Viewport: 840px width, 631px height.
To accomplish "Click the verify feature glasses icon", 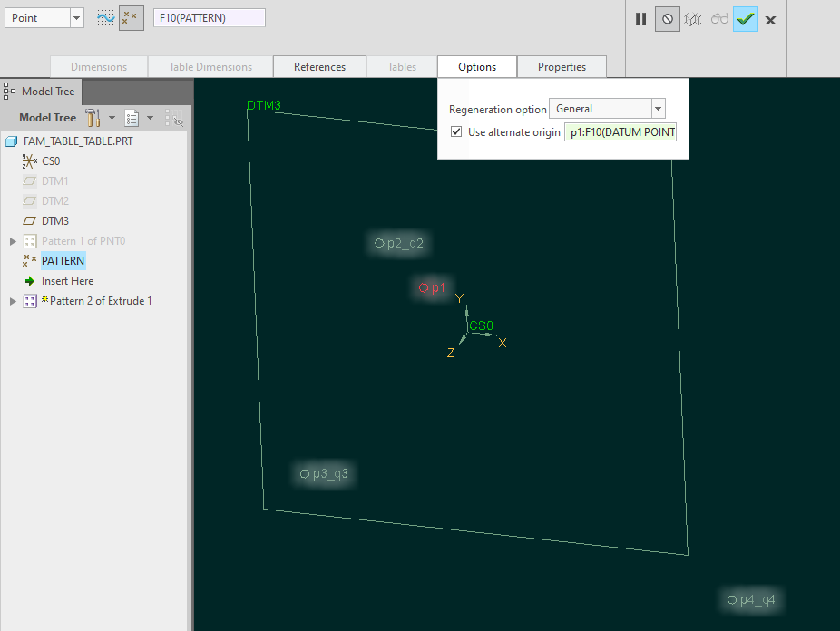I will pos(719,18).
